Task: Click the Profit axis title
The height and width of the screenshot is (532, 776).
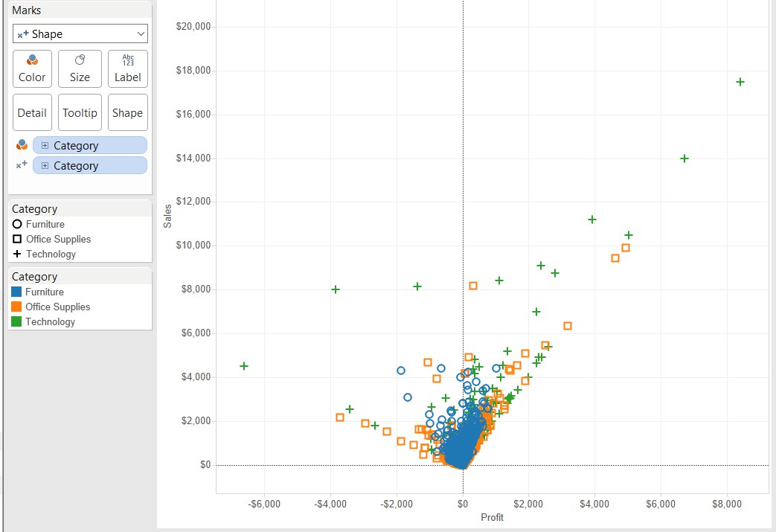Action: 492,517
